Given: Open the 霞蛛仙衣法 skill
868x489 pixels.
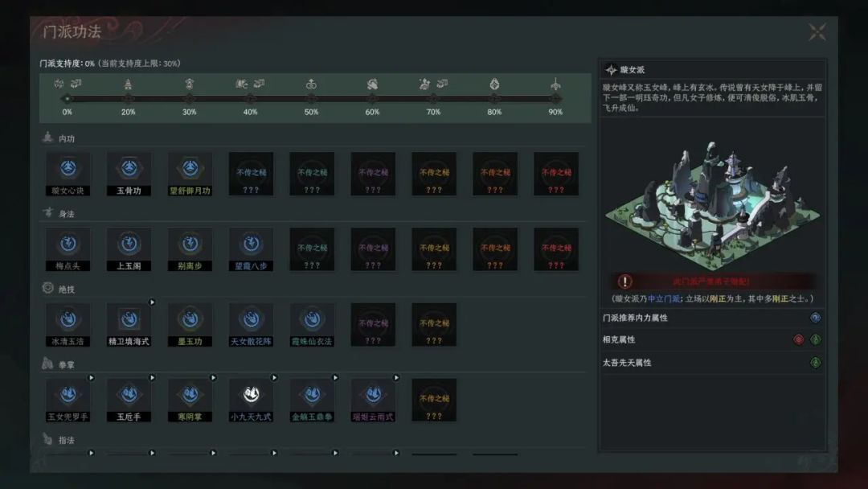Looking at the screenshot, I should pos(312,324).
